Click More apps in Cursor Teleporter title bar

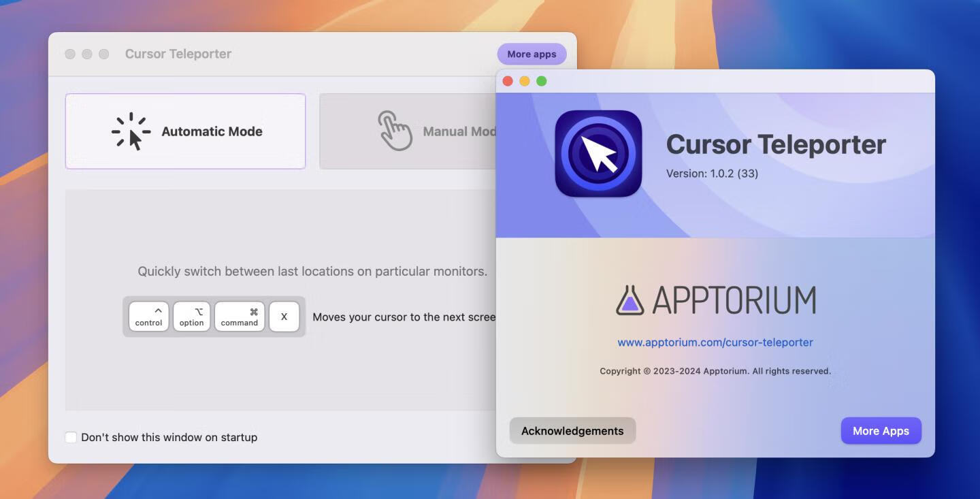coord(532,54)
